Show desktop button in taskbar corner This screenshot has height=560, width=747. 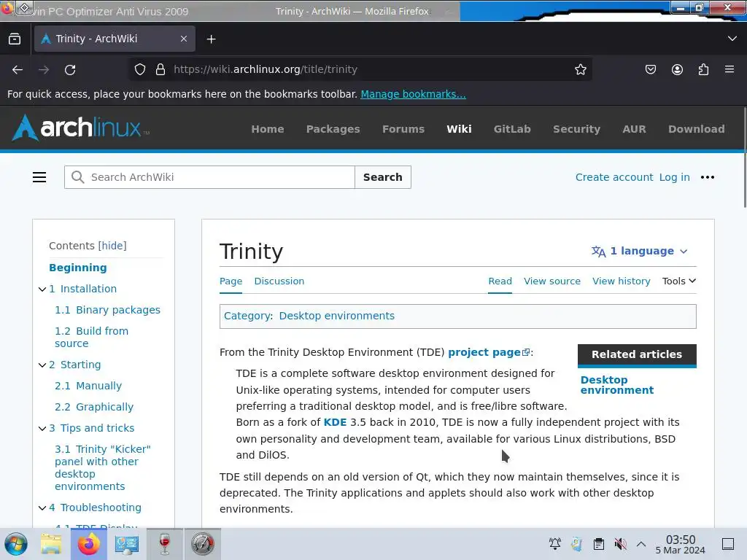(728, 544)
